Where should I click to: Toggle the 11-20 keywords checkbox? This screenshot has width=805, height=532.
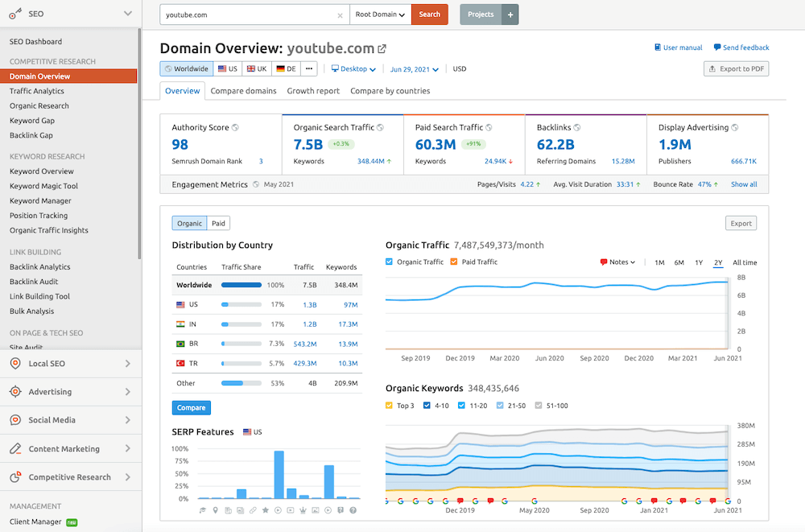point(461,406)
